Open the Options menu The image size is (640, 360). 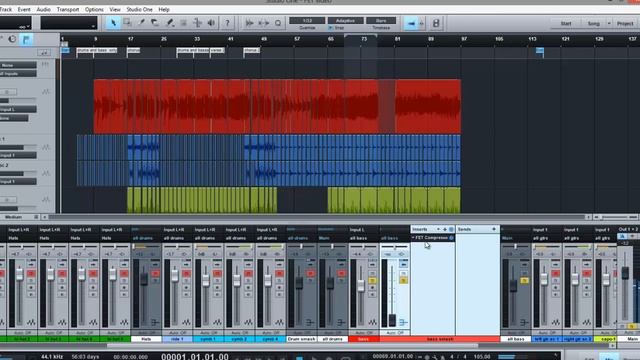[x=94, y=9]
